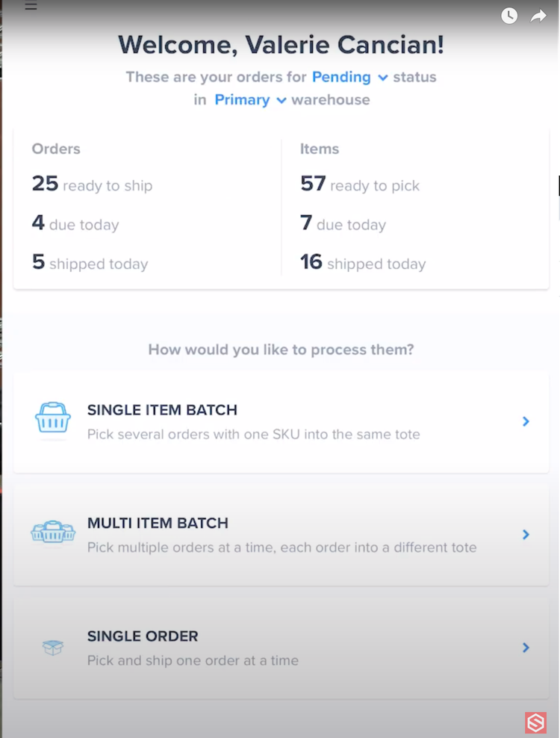This screenshot has height=738, width=560.
Task: Click the 57 items ready to pick
Action: click(x=359, y=184)
